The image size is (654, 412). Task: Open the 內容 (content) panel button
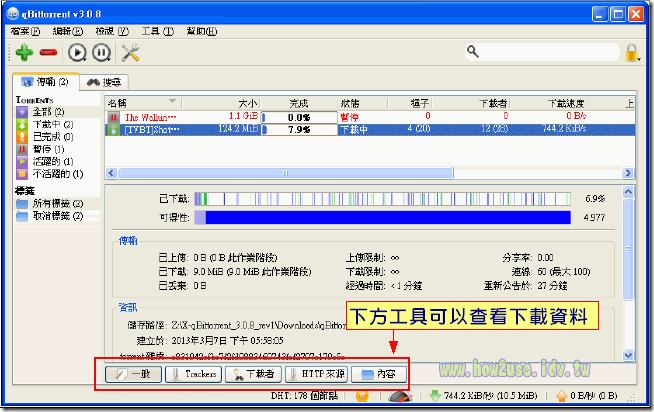tap(378, 374)
